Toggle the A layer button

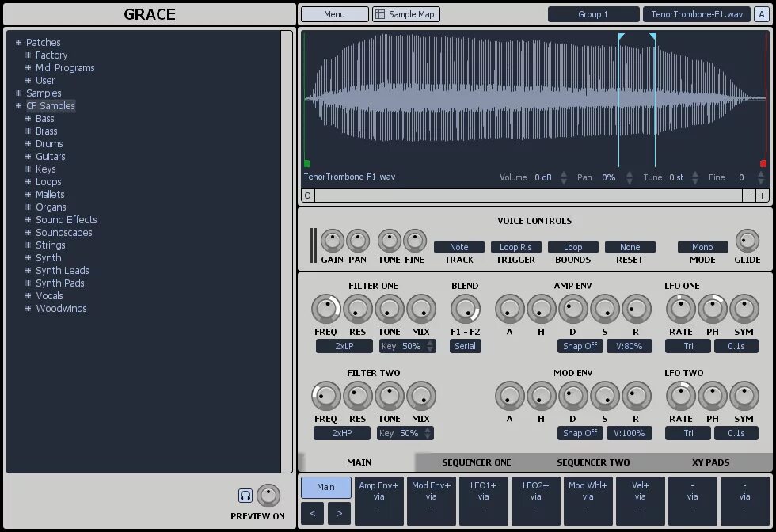pos(762,14)
